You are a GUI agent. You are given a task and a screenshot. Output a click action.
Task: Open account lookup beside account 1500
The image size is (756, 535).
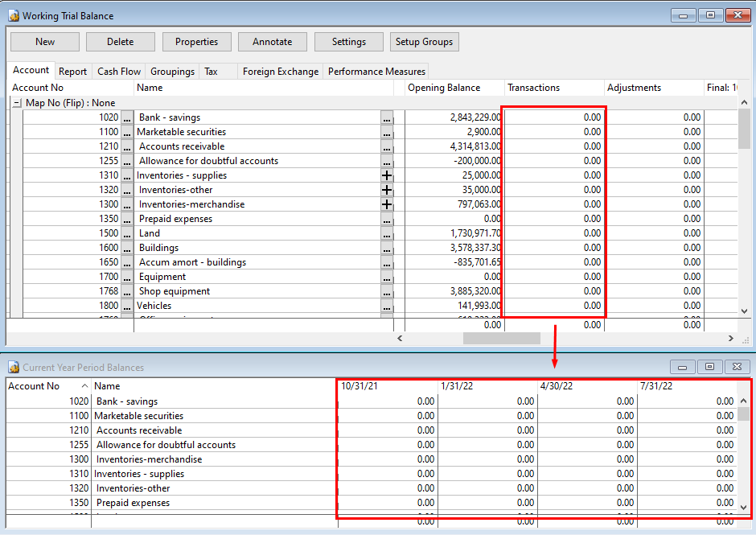(127, 233)
